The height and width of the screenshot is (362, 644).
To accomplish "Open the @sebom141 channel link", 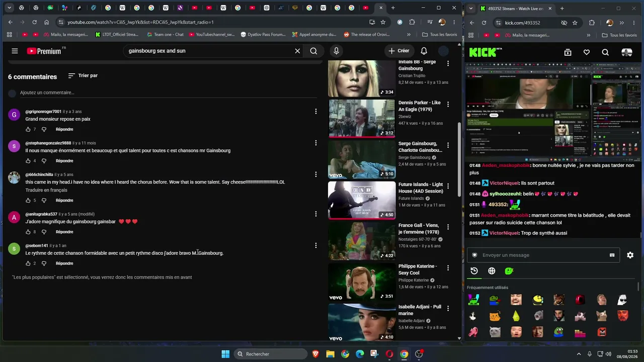I will tap(37, 246).
